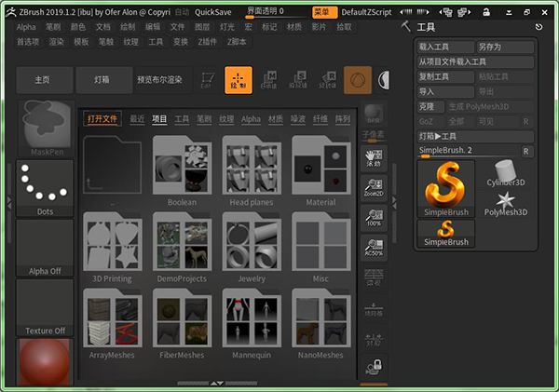Open the MaskPen brush thumbnail
This screenshot has width=559, height=392.
pyautogui.click(x=46, y=128)
